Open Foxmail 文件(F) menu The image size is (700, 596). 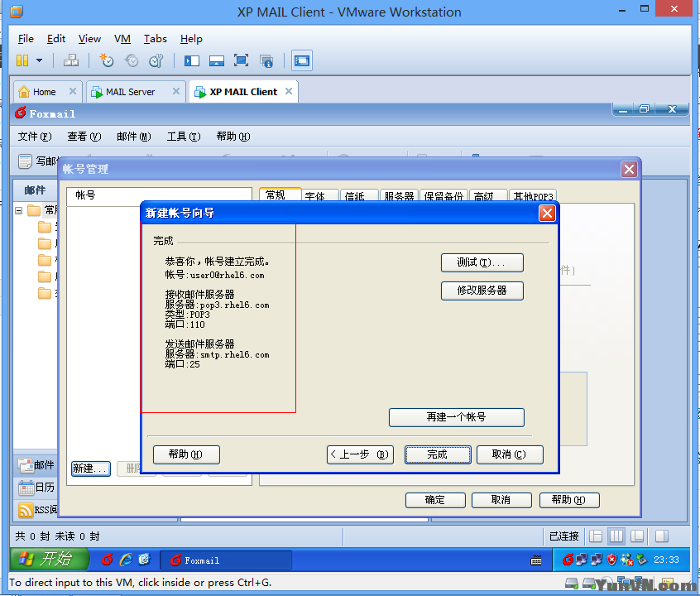[35, 137]
